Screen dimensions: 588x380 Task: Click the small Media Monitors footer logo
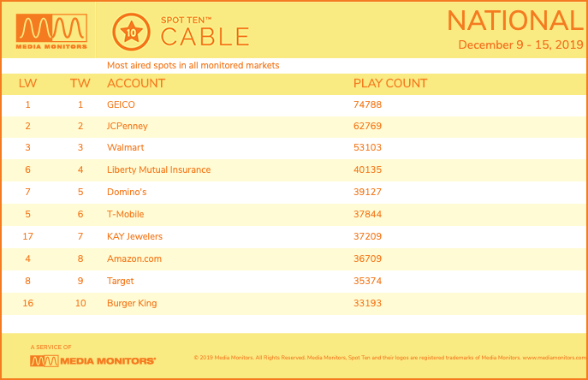[92, 361]
